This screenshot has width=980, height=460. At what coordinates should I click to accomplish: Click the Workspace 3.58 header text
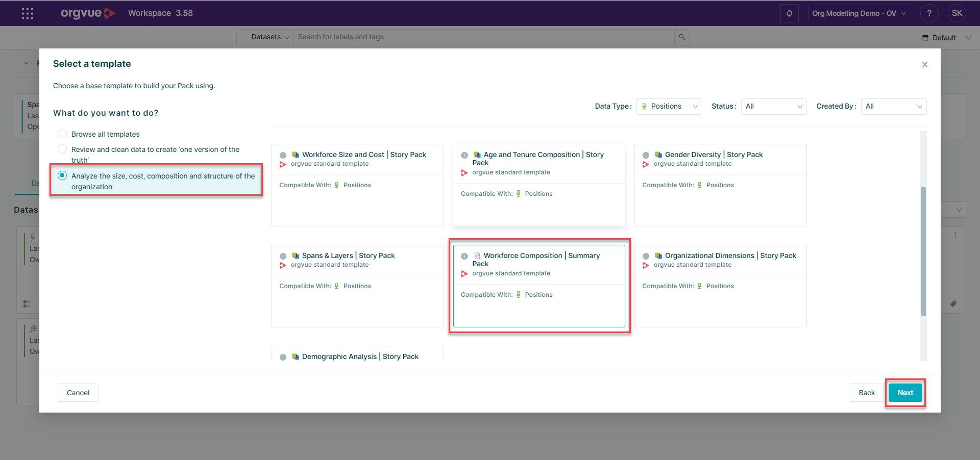point(160,13)
